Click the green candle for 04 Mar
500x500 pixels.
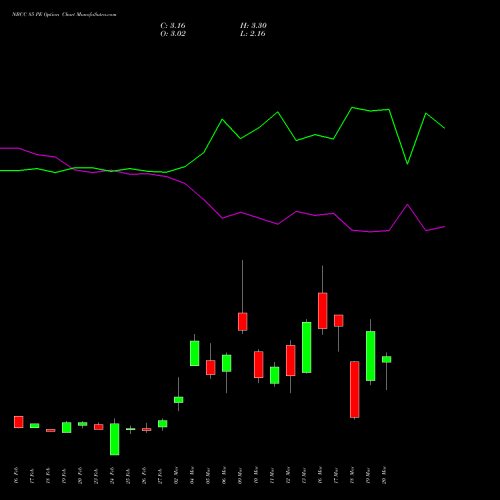pos(195,353)
